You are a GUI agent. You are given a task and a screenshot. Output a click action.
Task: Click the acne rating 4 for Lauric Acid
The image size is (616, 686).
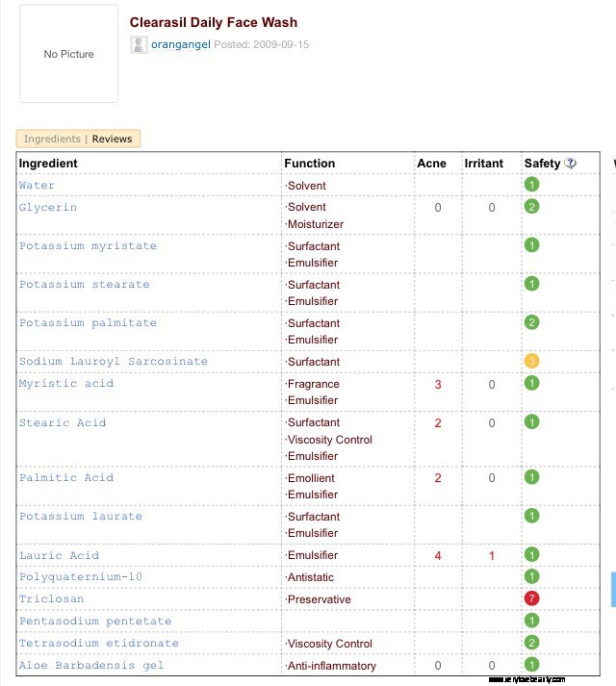tap(438, 555)
